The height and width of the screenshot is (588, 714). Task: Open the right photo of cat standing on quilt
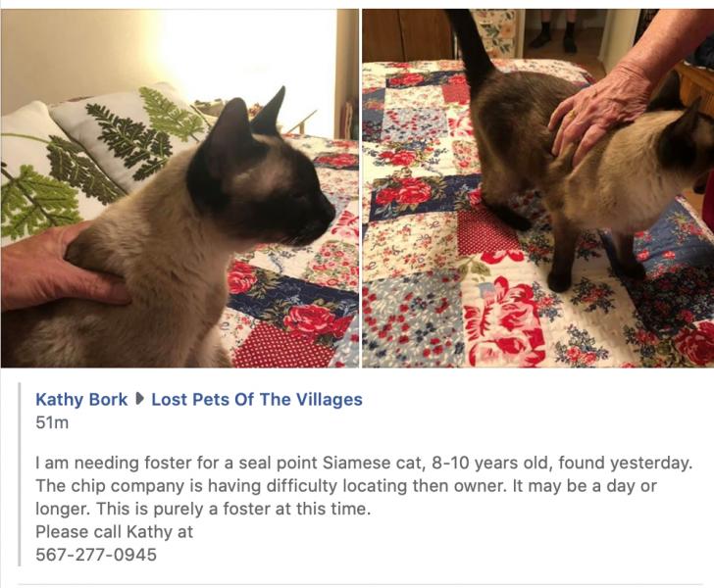pos(537,188)
